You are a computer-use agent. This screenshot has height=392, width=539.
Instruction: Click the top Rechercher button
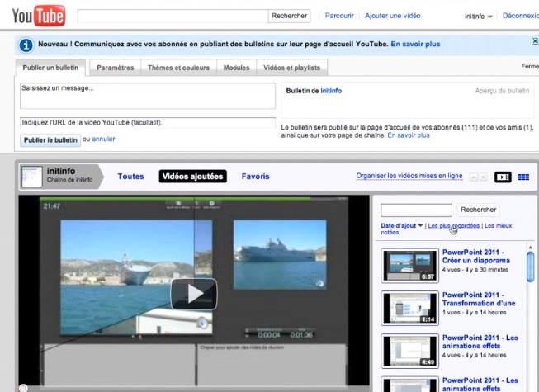click(x=289, y=16)
